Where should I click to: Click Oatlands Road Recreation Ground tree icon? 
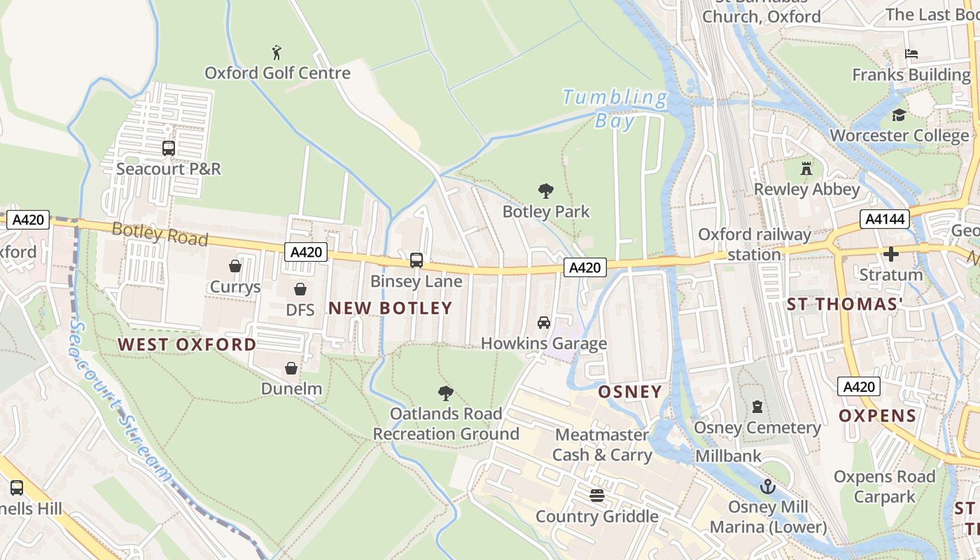pos(446,393)
